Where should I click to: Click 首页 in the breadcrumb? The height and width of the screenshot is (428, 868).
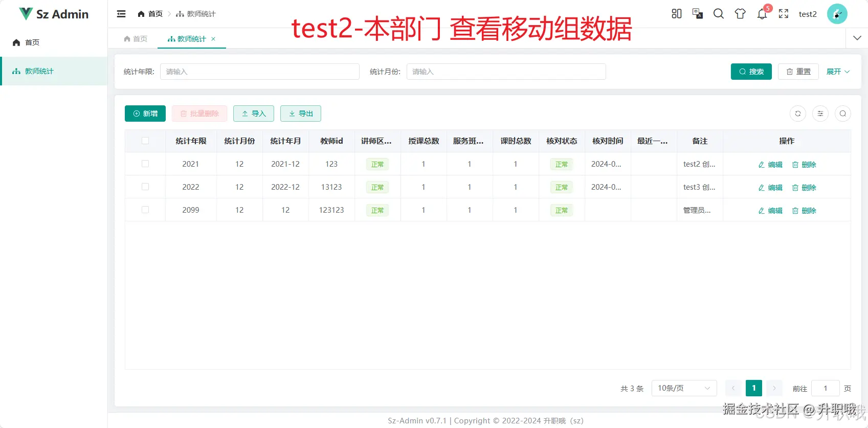pos(150,14)
